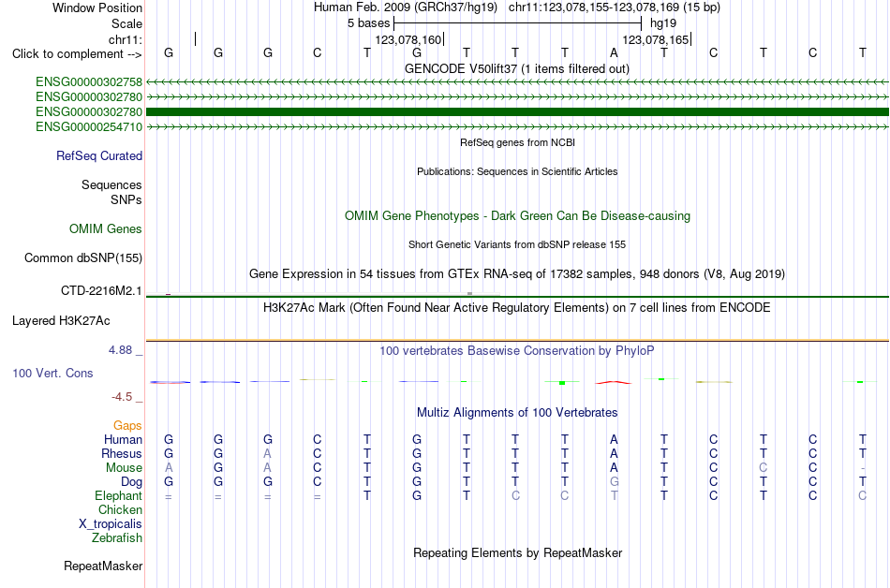Click the Layered H3K27Ac track label

61,321
